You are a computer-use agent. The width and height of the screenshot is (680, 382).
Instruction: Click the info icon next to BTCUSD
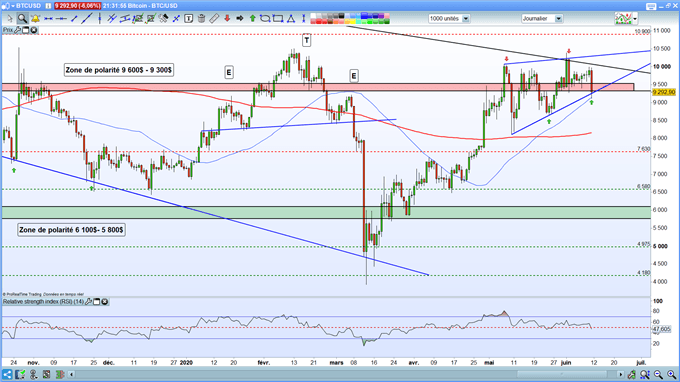coord(48,6)
